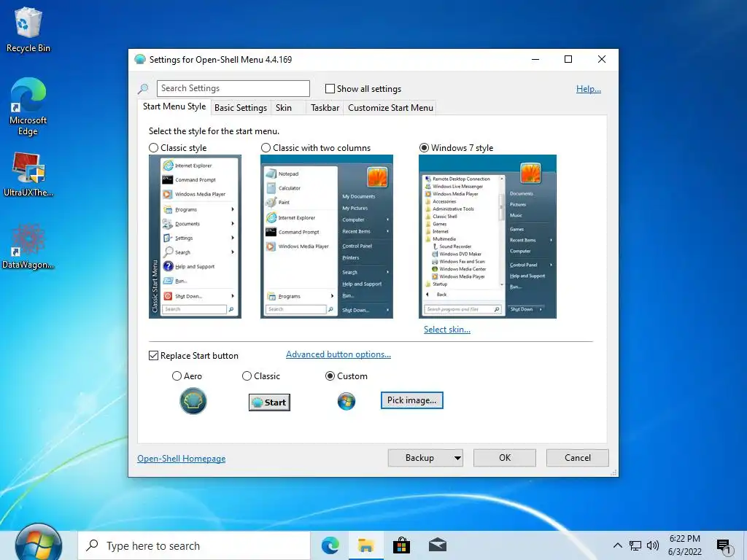747x560 pixels.
Task: Open the Taskbar tab
Action: pos(325,108)
